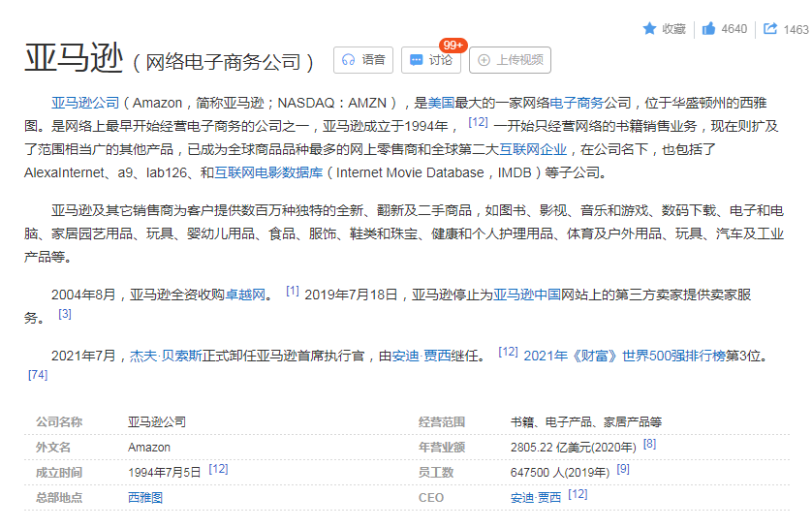Click the share arrow icon
The width and height of the screenshot is (812, 528).
click(770, 28)
